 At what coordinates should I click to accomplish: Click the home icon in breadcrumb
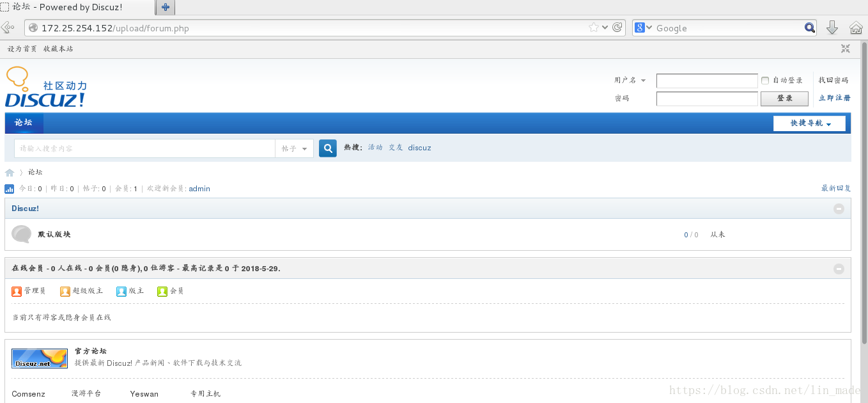(x=10, y=173)
